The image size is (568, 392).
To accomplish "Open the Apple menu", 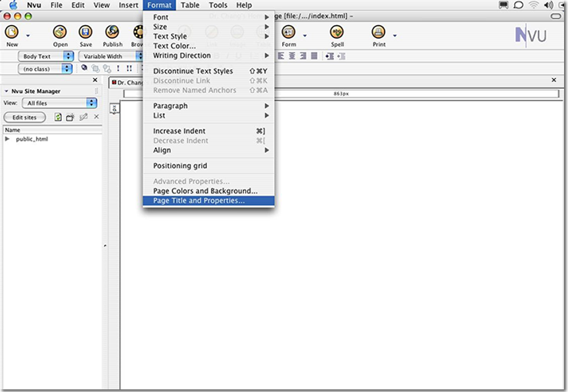I will click(13, 5).
